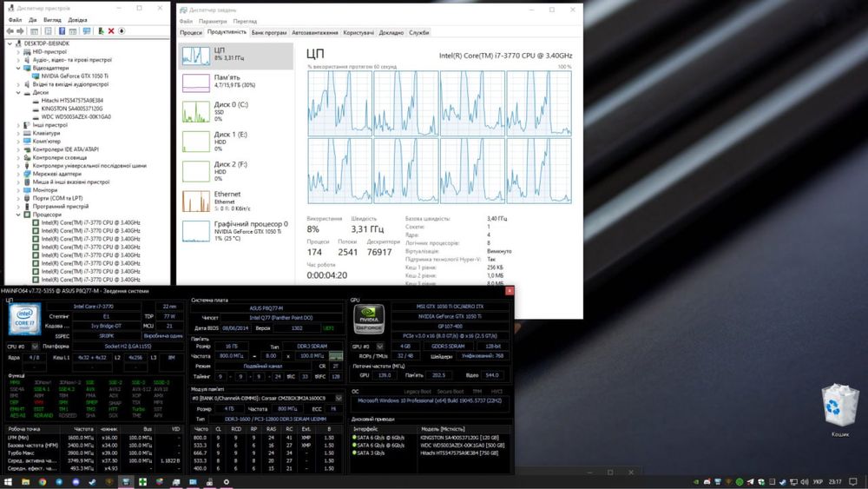Viewport: 868px width, 489px height.
Task: Open File Explorer from the taskbar
Action: pos(25,482)
